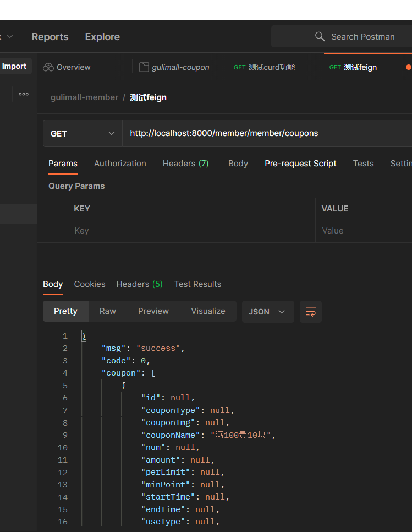The height and width of the screenshot is (532, 412).
Task: Click the "couponImg": null line
Action: click(x=185, y=423)
